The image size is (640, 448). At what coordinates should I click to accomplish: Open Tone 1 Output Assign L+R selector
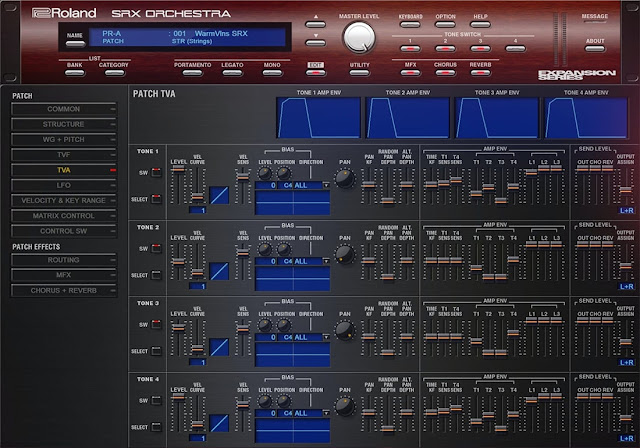[626, 211]
